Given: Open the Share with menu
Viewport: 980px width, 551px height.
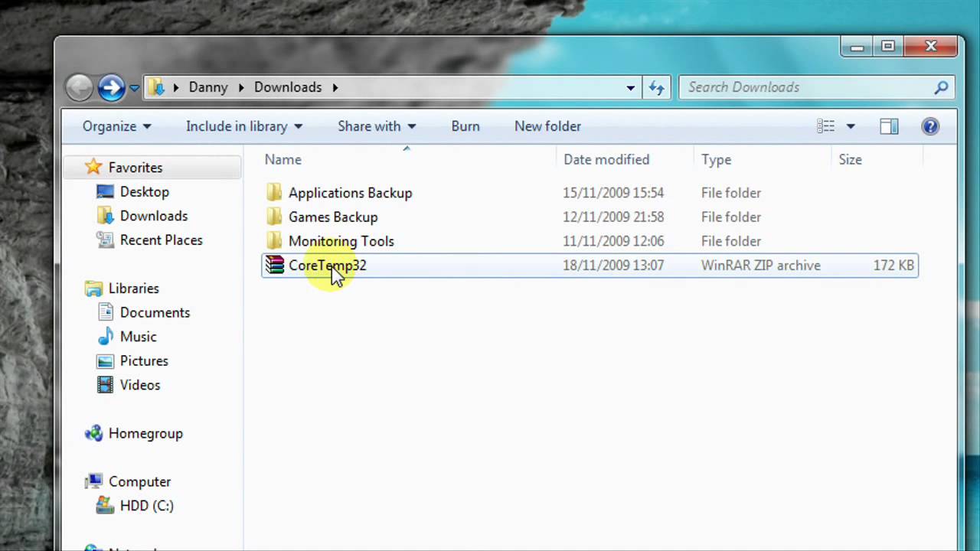Looking at the screenshot, I should 377,126.
